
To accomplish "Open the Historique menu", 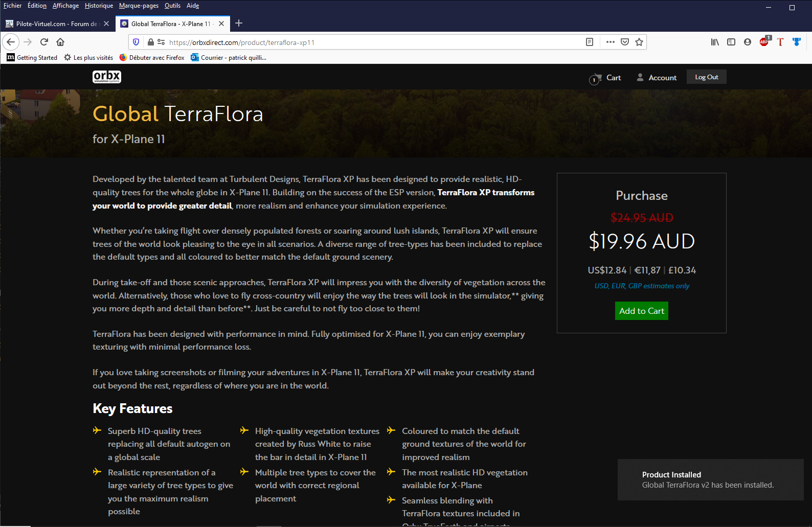I will click(99, 6).
